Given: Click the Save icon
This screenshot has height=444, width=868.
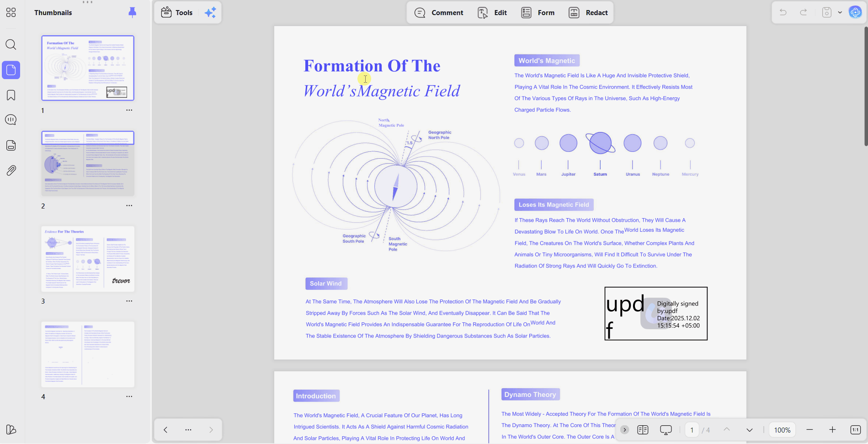Looking at the screenshot, I should pyautogui.click(x=826, y=12).
